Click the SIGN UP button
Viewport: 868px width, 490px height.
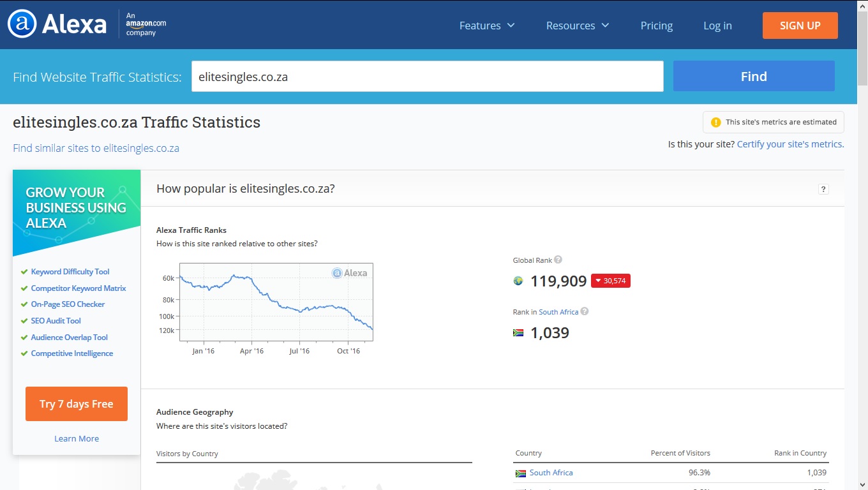800,26
